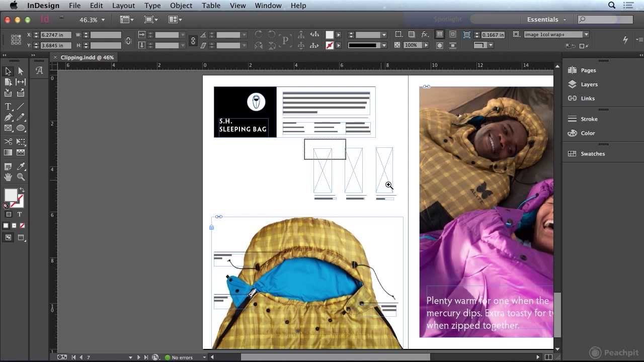644x362 pixels.
Task: Select the Eyedropper tool
Action: tap(21, 166)
